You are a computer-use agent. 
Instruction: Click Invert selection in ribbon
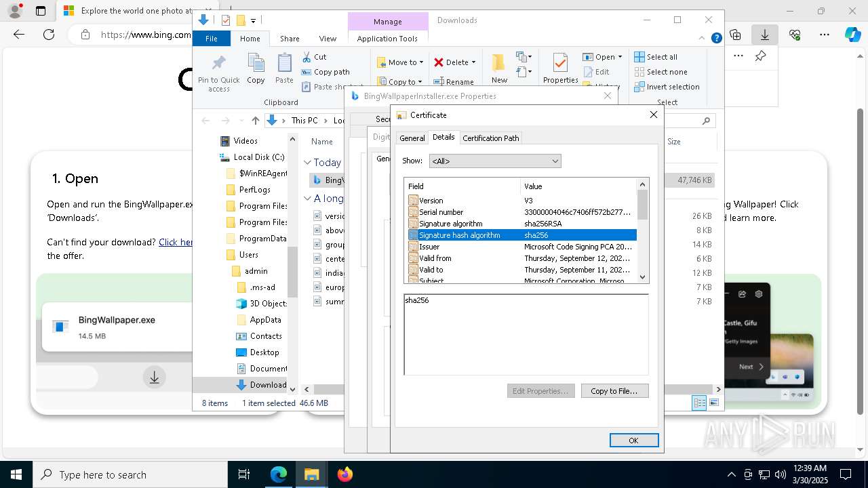coord(667,87)
